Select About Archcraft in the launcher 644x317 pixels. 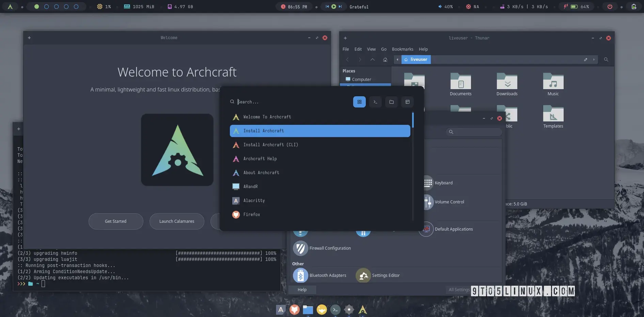[x=320, y=173]
